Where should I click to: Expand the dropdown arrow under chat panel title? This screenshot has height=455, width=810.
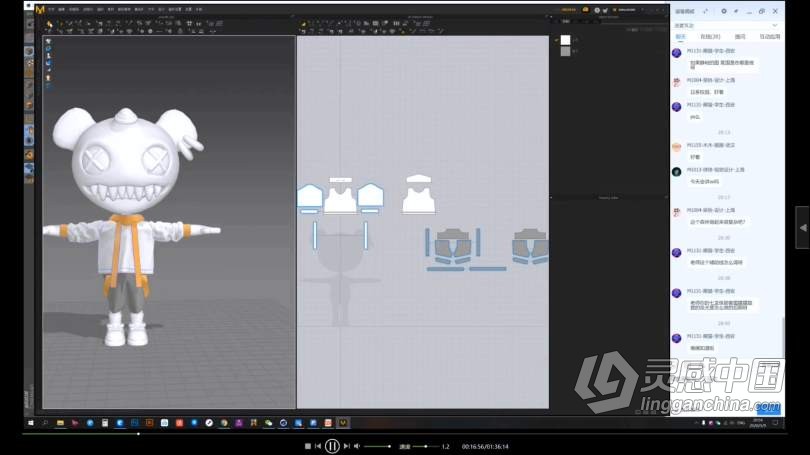tap(774, 25)
